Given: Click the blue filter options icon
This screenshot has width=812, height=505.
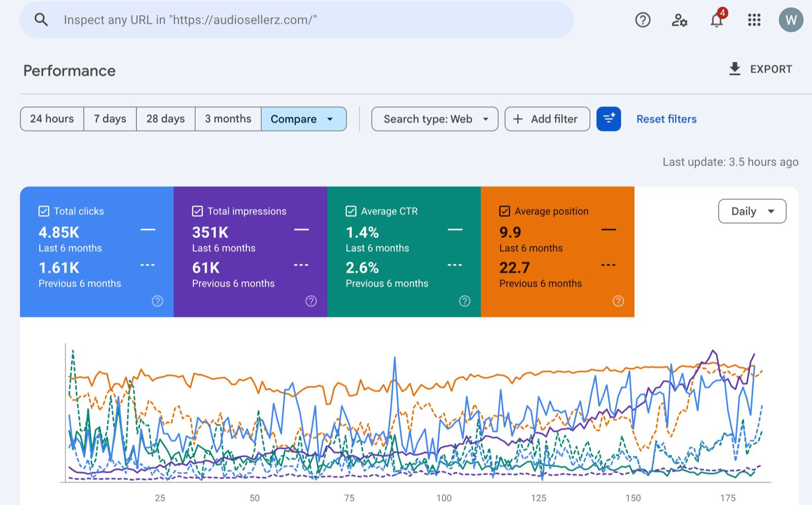Looking at the screenshot, I should (x=608, y=119).
